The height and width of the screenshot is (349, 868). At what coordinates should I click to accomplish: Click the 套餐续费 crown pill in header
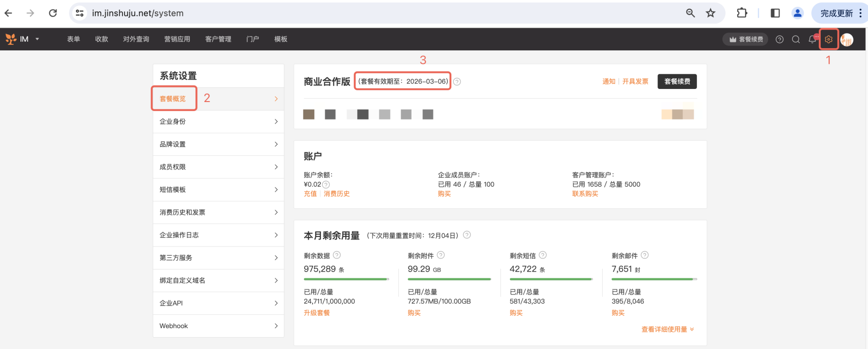click(x=745, y=40)
